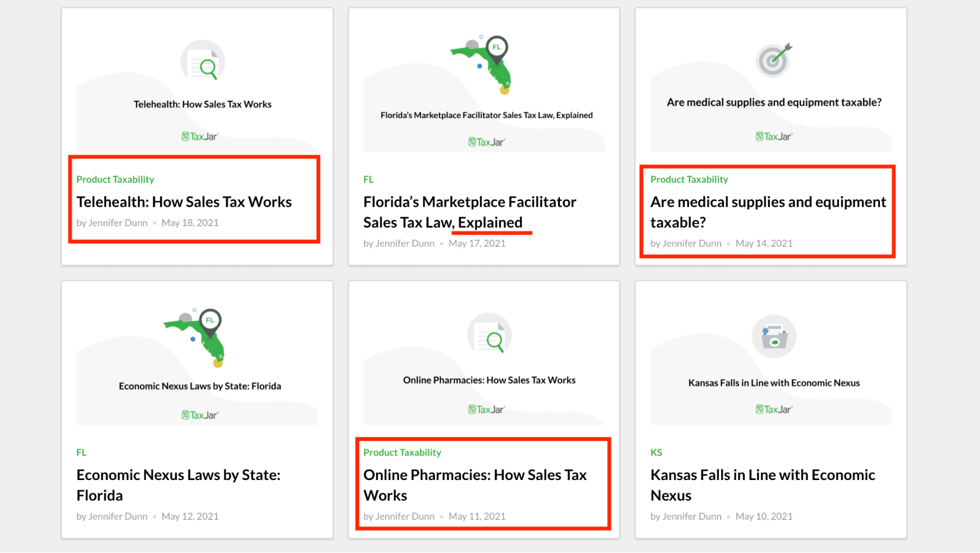Viewport: 980px width, 553px height.
Task: Click 'by Jennifer Dunn' byline dated May 12, 2021
Action: [x=112, y=516]
